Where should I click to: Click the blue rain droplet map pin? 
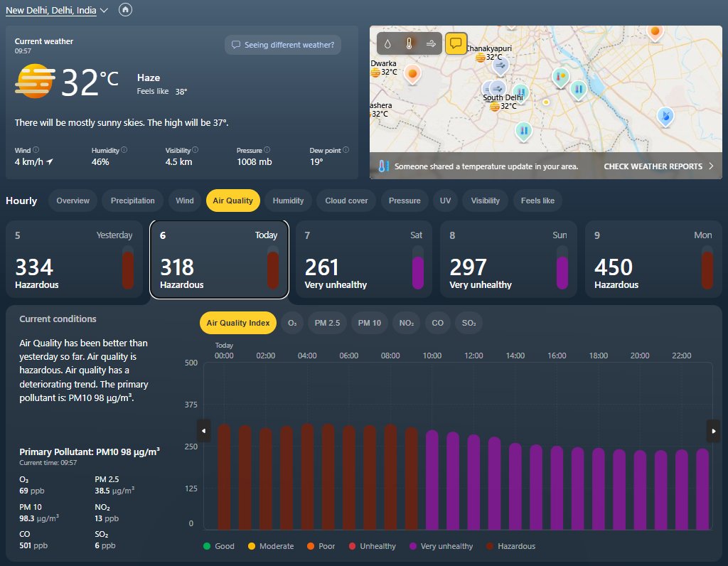click(665, 116)
